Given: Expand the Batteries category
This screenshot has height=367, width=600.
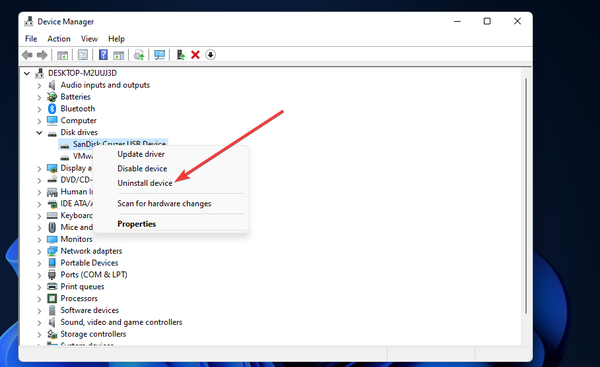Looking at the screenshot, I should (39, 98).
